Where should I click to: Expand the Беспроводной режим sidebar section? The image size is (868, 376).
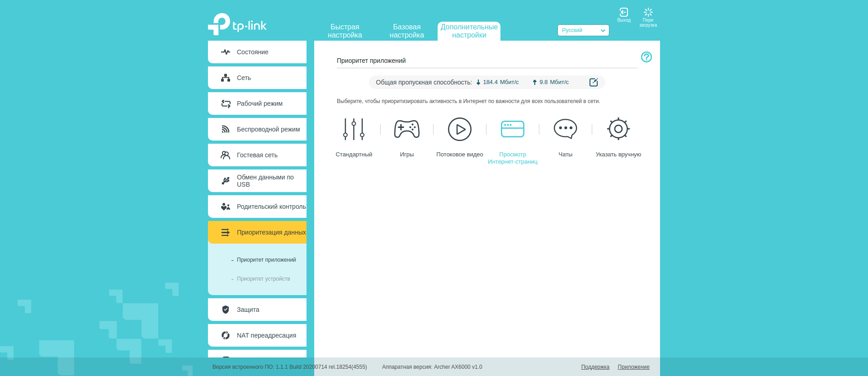[257, 129]
